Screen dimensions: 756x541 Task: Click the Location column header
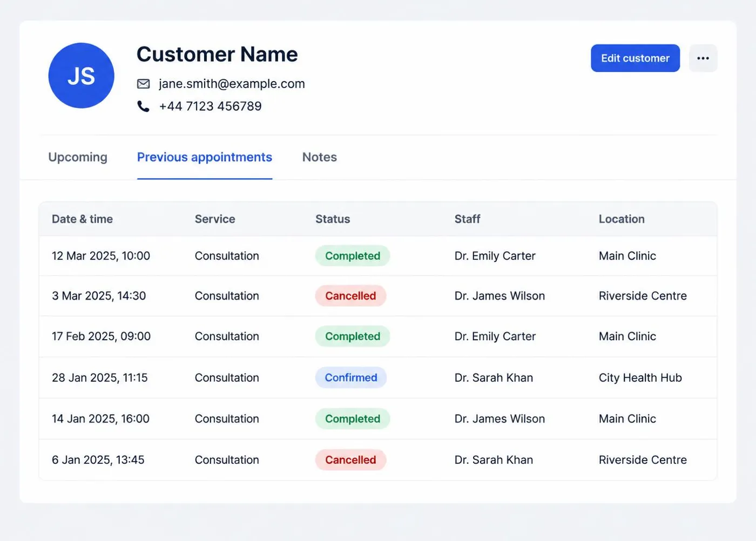622,219
